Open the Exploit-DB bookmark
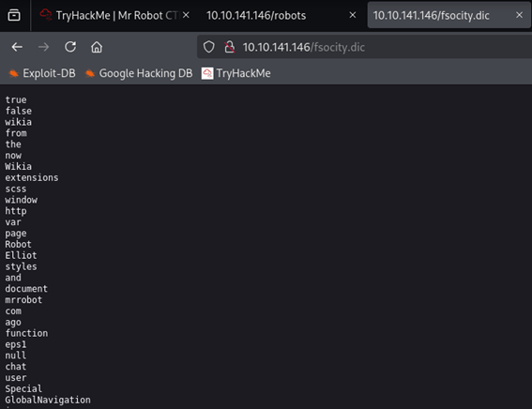Image resolution: width=532 pixels, height=409 pixels. point(42,73)
